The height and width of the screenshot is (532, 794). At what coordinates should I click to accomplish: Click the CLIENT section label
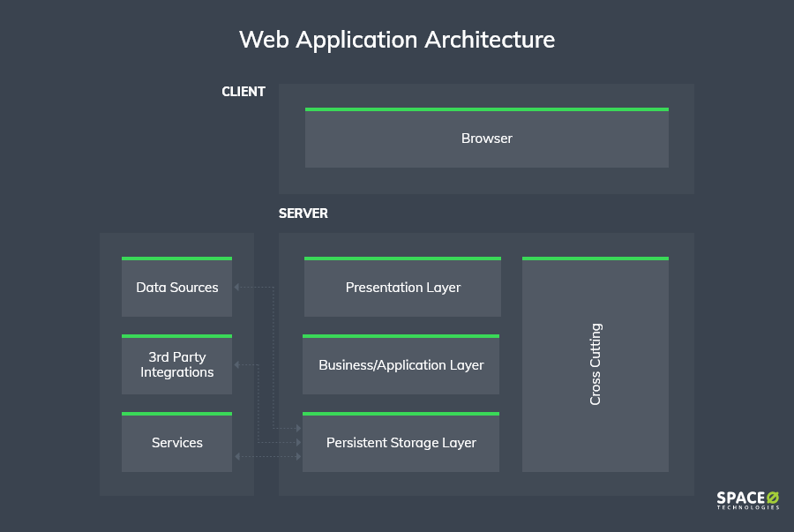click(243, 92)
